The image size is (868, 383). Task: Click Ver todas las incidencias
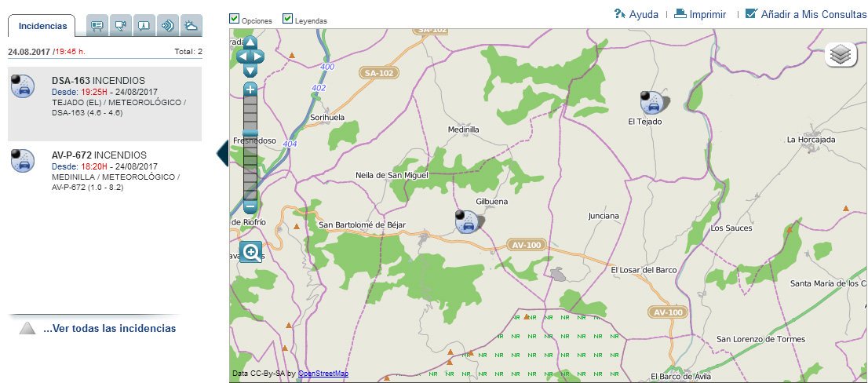click(x=110, y=328)
